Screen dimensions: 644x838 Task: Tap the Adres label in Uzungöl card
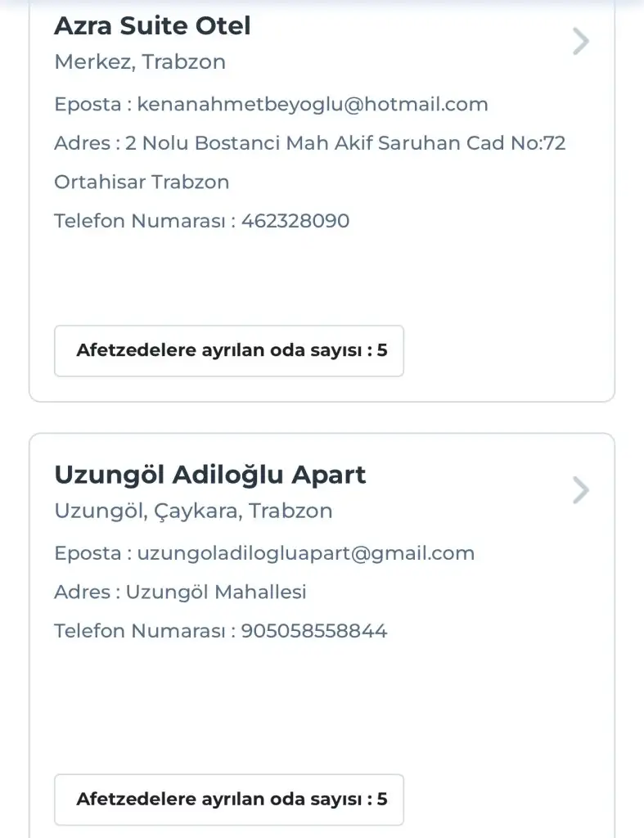(82, 592)
